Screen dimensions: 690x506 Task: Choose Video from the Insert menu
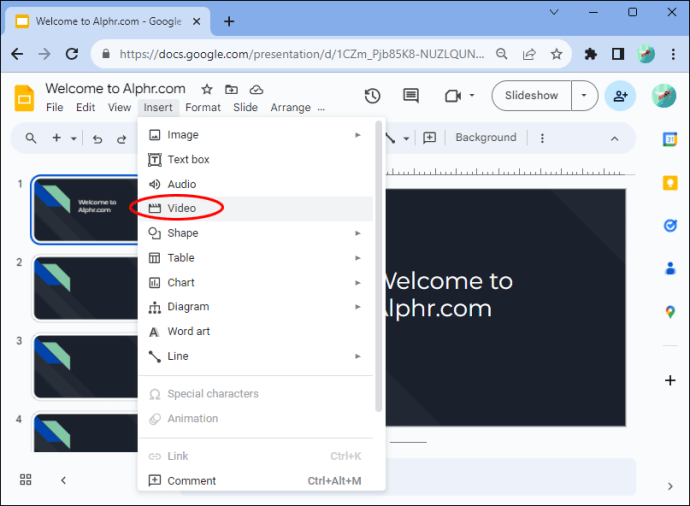(x=256, y=209)
